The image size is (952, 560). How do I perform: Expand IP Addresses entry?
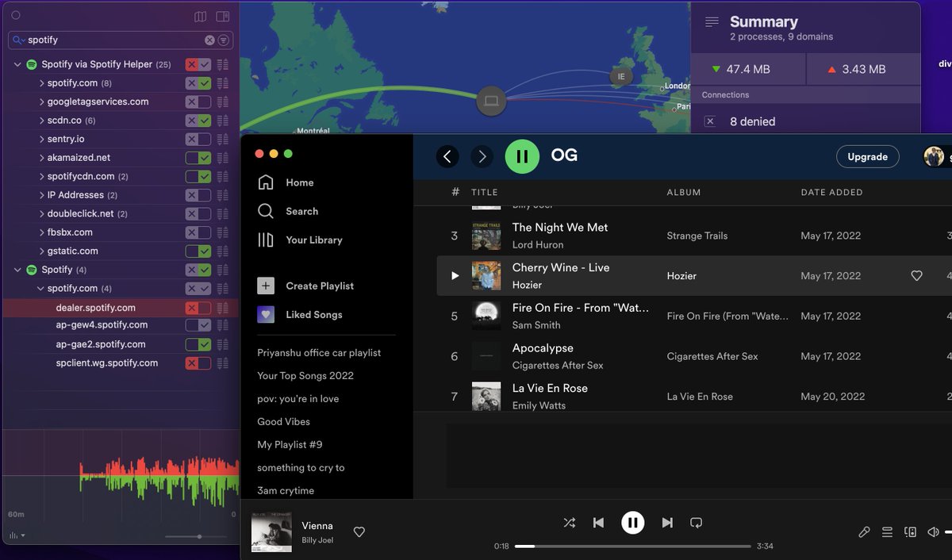coord(42,195)
